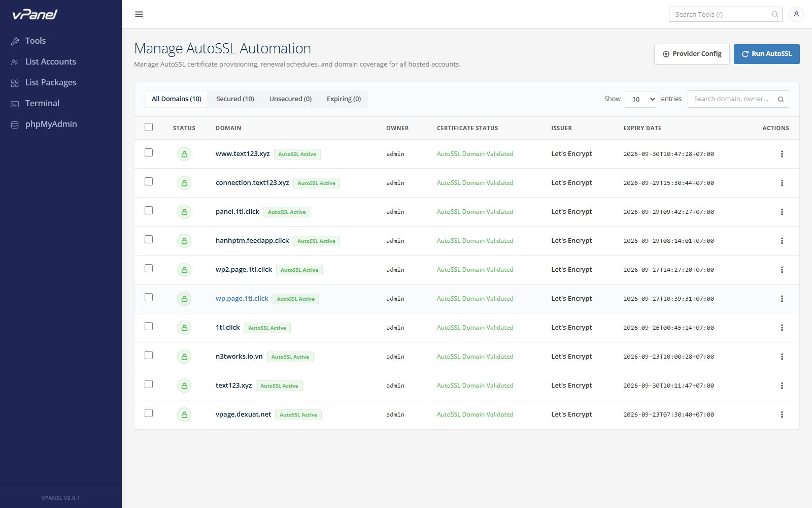Screen dimensions: 812x508
Task: Check the box for wp2.page.1ti.click
Action: 149,268
